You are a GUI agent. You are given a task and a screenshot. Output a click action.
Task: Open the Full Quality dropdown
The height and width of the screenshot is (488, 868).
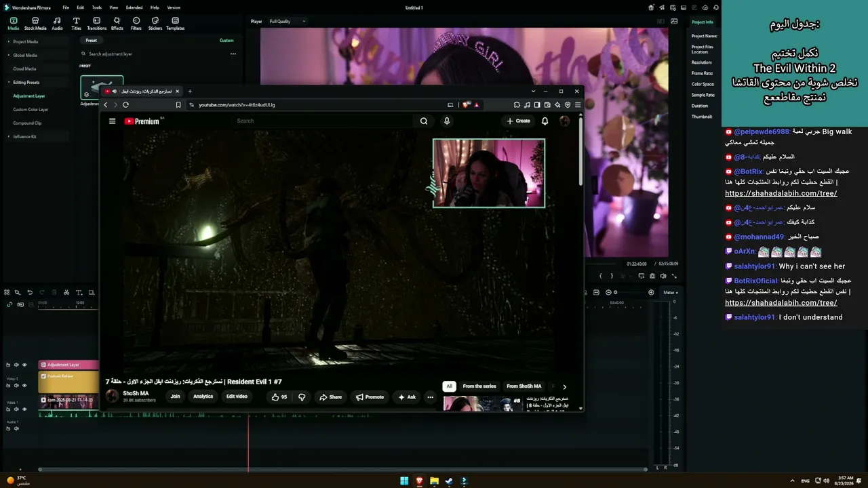288,21
